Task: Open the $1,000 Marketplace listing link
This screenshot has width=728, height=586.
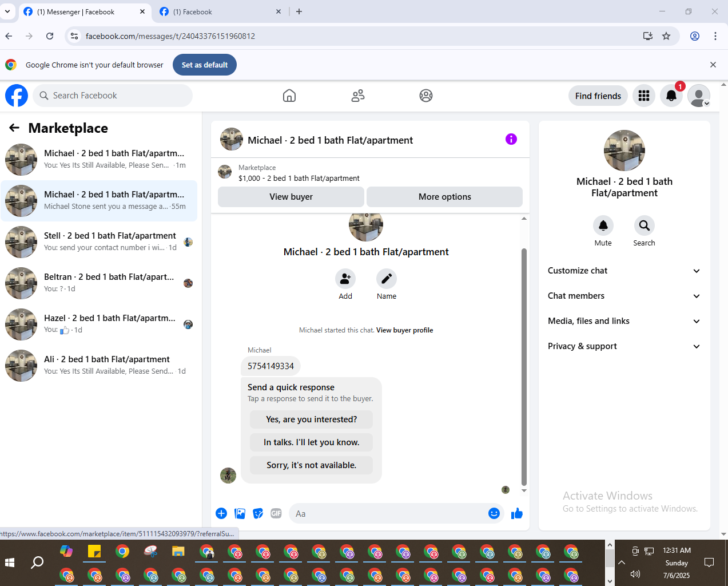Action: [299, 178]
